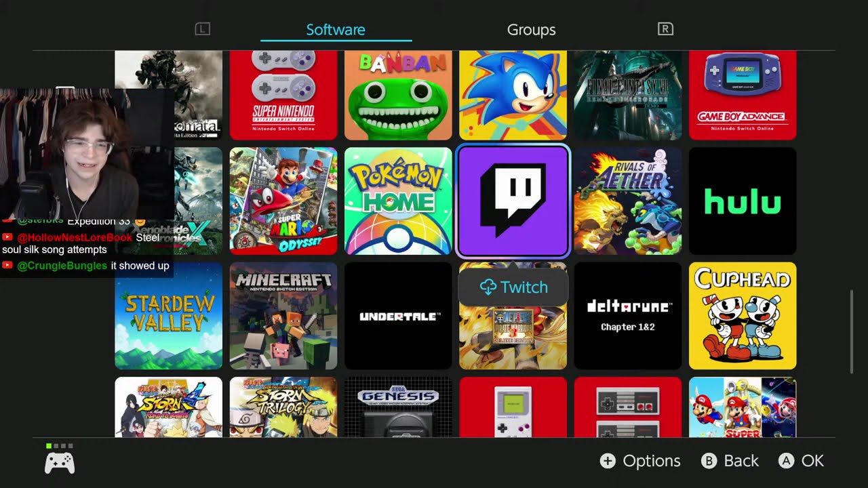Select the Xenoblade Chronicles X tile
868x488 pixels.
(x=198, y=201)
